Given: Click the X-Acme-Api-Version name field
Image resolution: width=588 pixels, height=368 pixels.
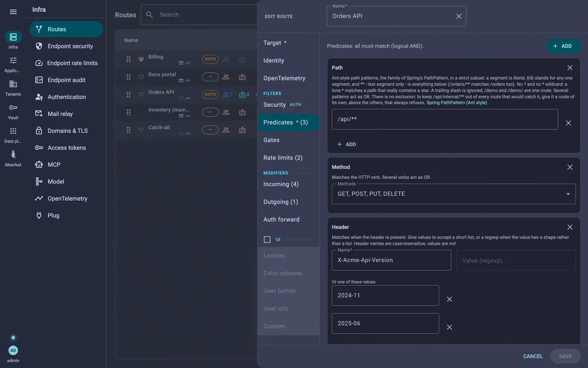Looking at the screenshot, I should (391, 261).
